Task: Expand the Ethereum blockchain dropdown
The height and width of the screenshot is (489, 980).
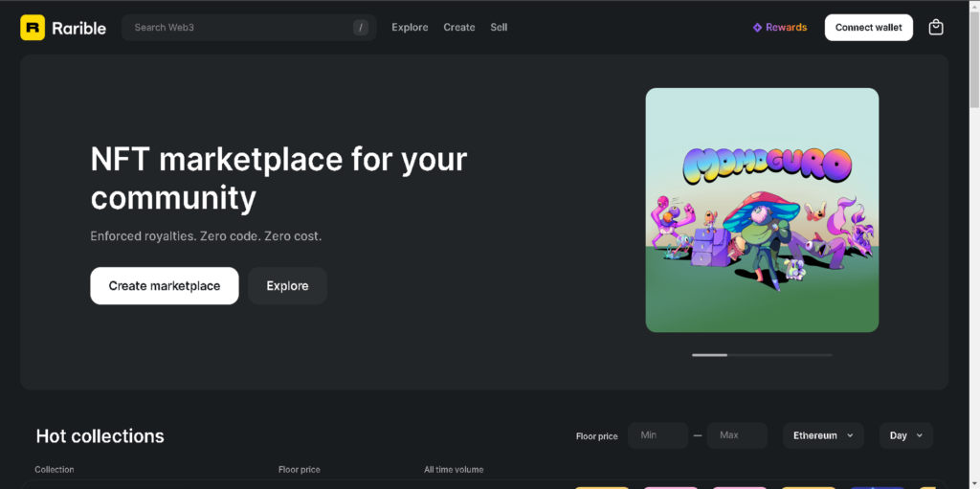Action: click(823, 435)
